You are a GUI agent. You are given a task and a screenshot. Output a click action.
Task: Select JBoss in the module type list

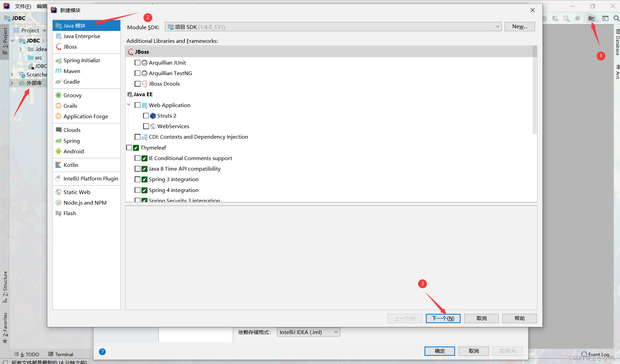86,47
